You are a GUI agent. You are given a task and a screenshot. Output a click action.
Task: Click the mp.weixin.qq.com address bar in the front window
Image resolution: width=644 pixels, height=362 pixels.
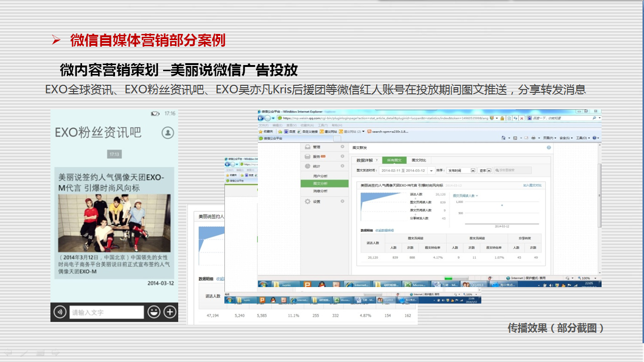(x=384, y=118)
